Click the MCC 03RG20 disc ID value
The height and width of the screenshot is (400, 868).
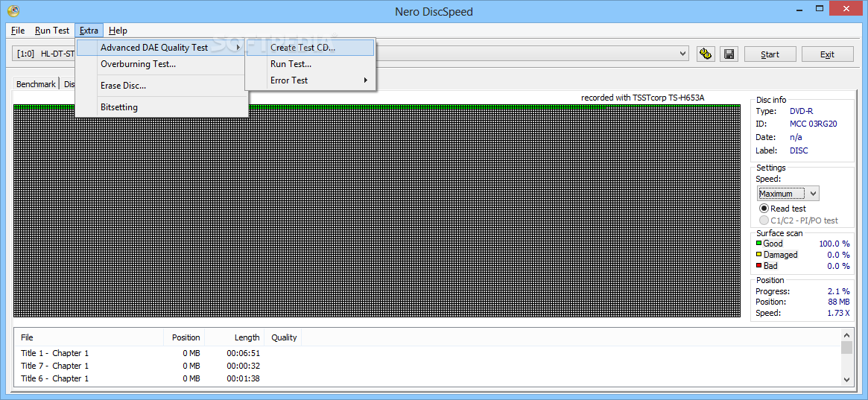coord(813,124)
